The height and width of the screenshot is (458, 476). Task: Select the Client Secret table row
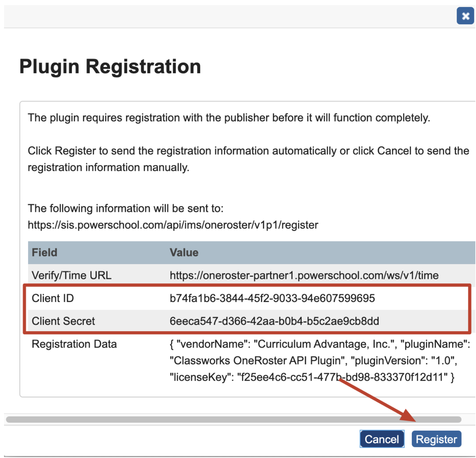coord(234,321)
